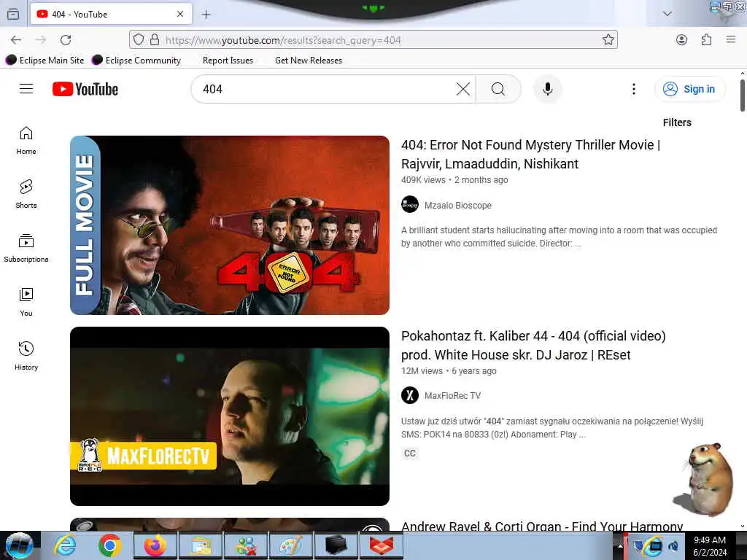Click the magnifier search button
747x560 pixels.
(498, 89)
